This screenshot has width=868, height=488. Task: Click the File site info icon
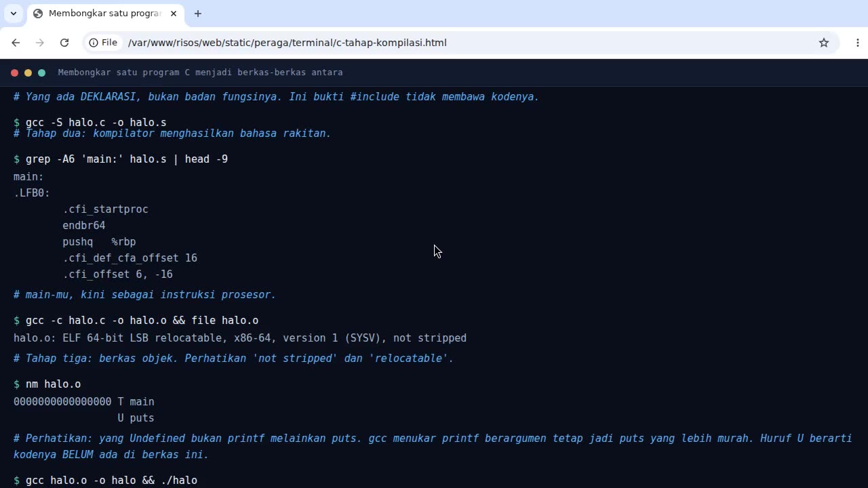(x=103, y=43)
